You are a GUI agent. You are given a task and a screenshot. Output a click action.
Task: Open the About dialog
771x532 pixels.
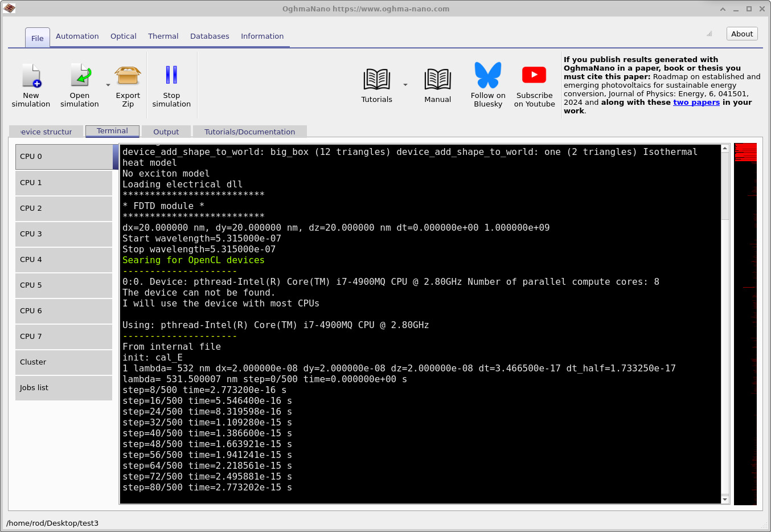[x=741, y=33]
